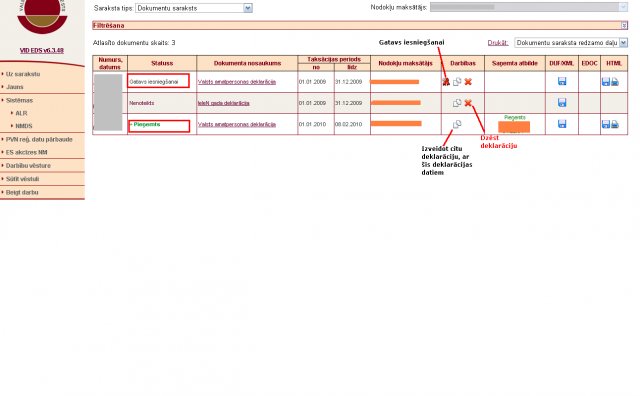
Task: Click the Drukāt link
Action: [498, 42]
